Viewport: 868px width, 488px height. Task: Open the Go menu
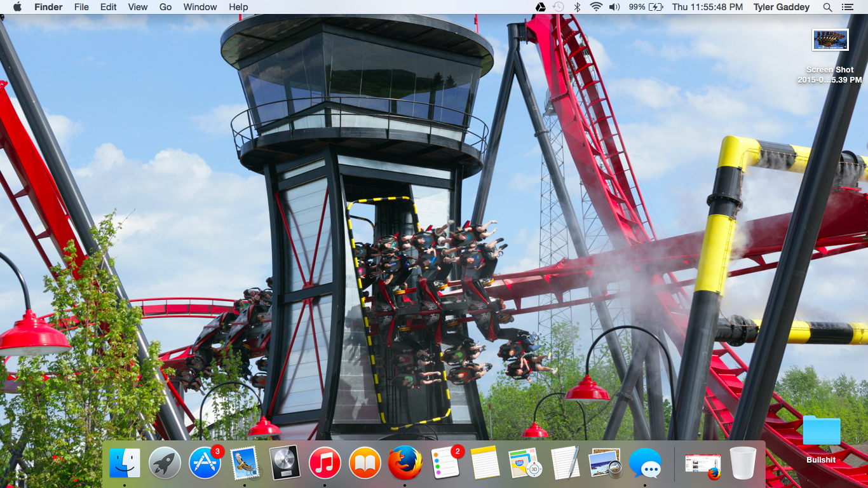[x=165, y=7]
